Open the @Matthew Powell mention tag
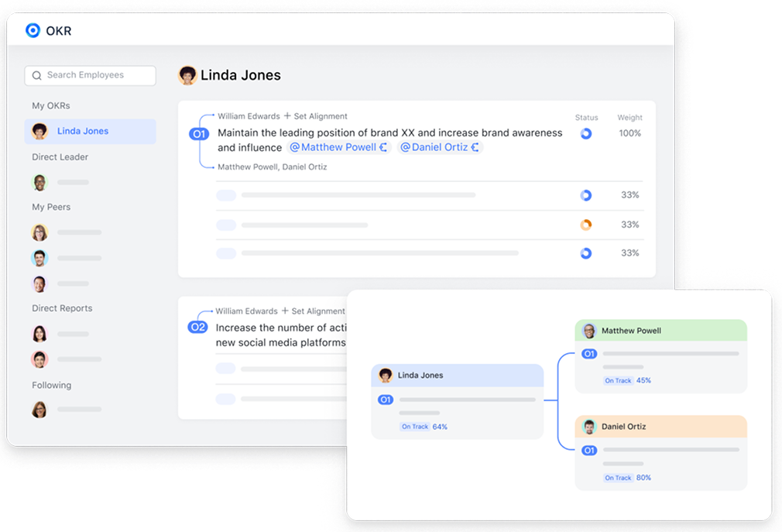The width and height of the screenshot is (782, 532). (x=338, y=147)
